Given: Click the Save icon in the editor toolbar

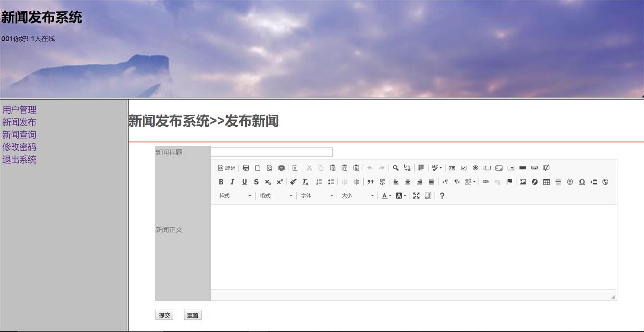Looking at the screenshot, I should [246, 168].
